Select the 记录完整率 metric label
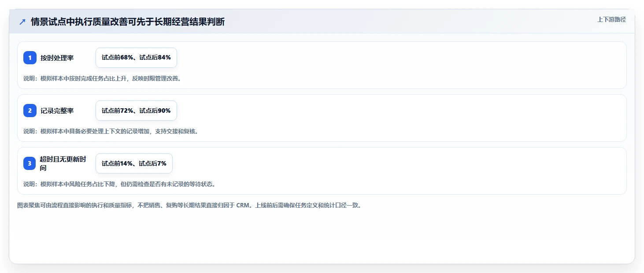This screenshot has height=273, width=644. click(x=57, y=111)
